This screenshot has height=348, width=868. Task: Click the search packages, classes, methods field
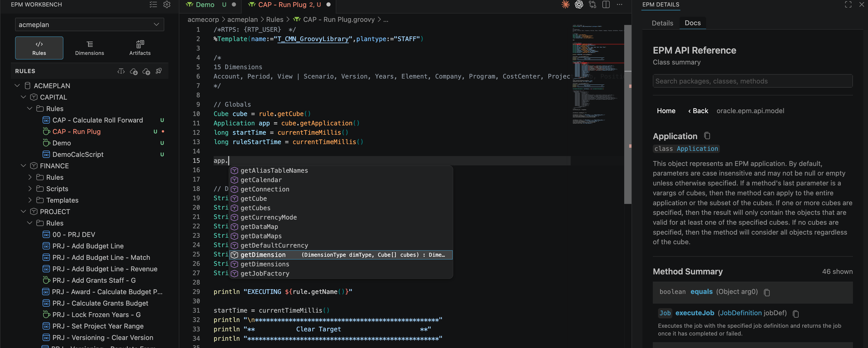click(752, 81)
